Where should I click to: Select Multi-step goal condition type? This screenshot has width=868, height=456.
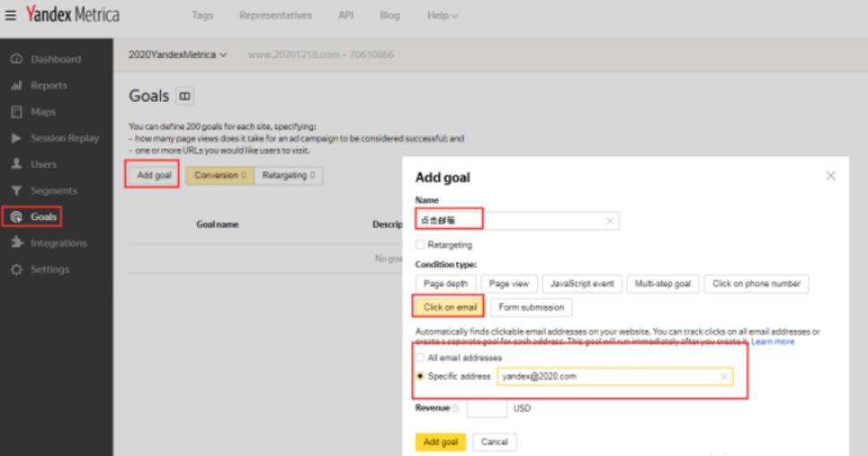(662, 284)
